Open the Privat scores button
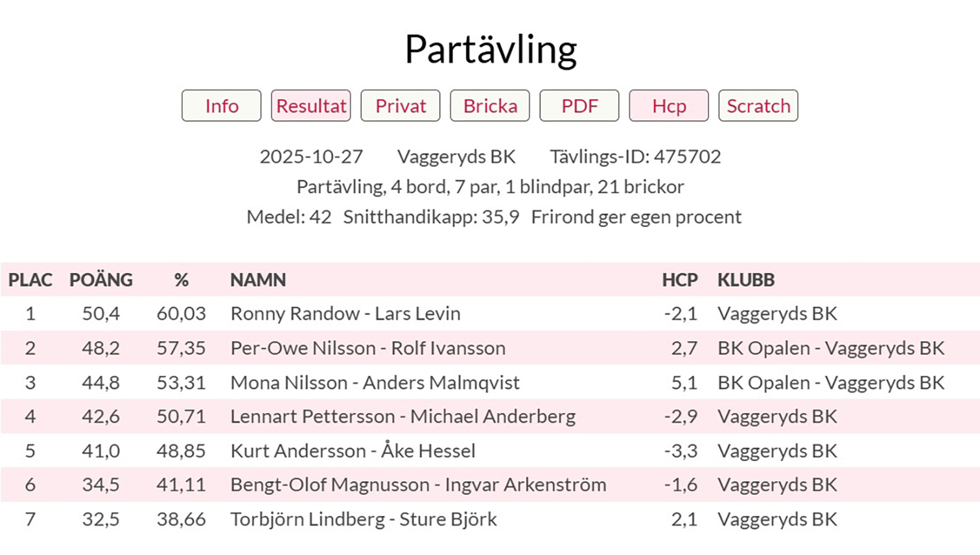This screenshot has width=980, height=555. click(x=401, y=106)
